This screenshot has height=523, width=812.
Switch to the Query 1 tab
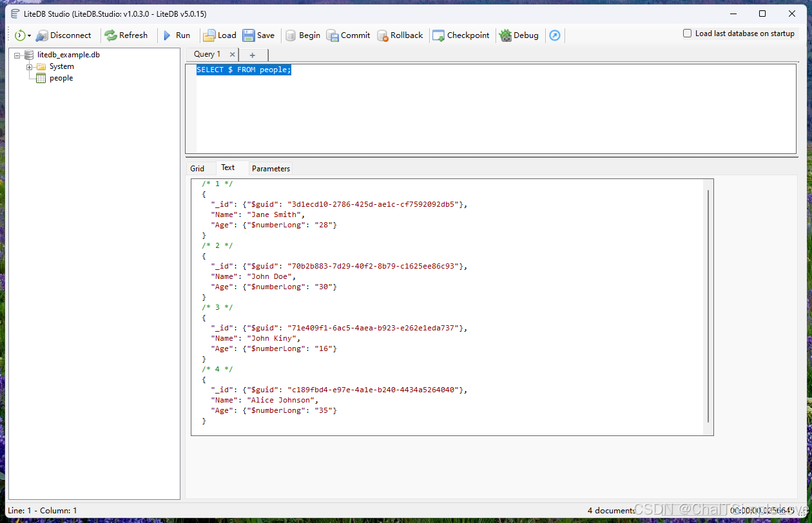208,54
